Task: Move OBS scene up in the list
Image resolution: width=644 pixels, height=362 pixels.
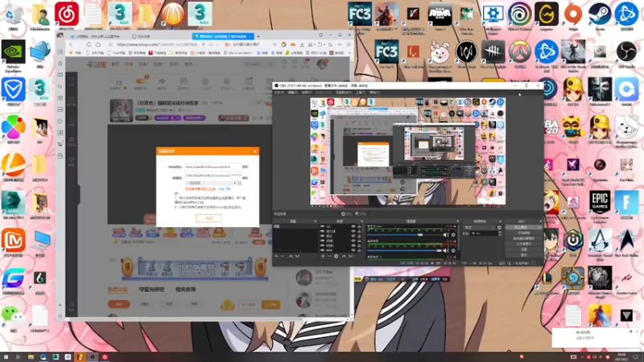Action: [x=291, y=256]
